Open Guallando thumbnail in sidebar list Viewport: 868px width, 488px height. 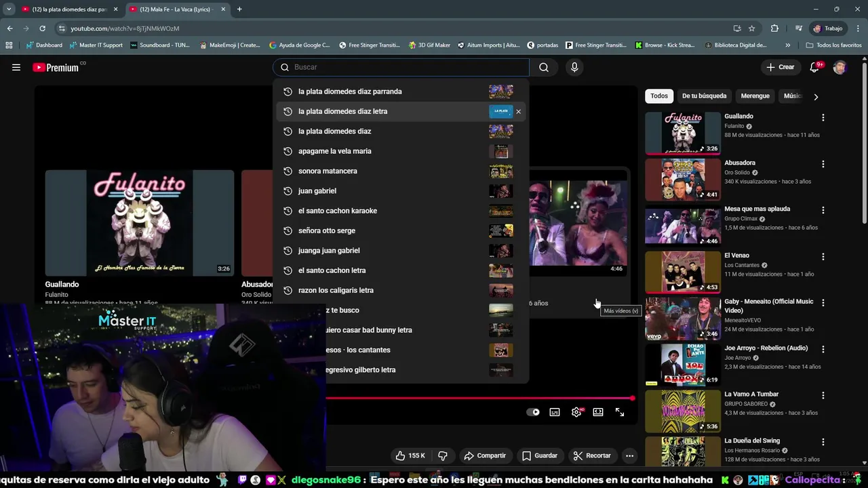pos(683,133)
